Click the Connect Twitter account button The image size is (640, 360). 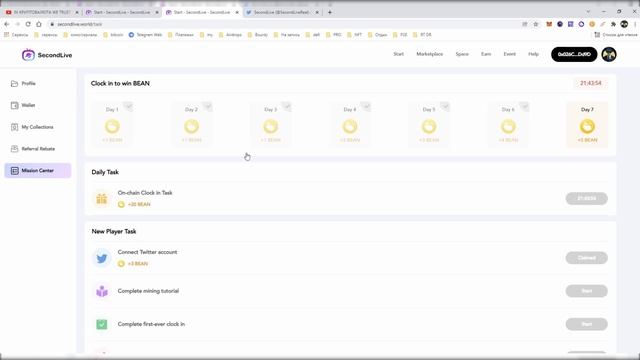click(x=587, y=258)
